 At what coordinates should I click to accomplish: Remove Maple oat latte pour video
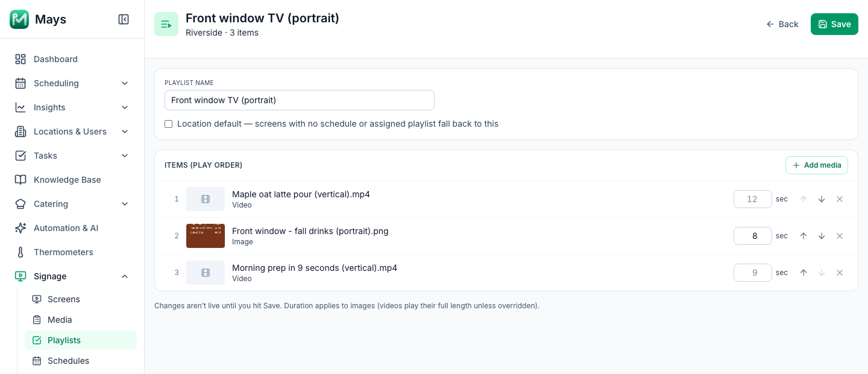840,199
